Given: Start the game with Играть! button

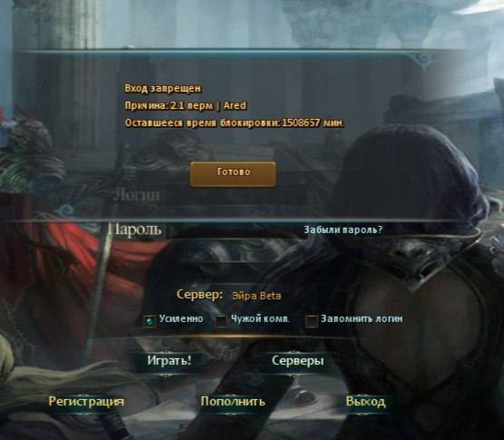Looking at the screenshot, I should click(170, 361).
